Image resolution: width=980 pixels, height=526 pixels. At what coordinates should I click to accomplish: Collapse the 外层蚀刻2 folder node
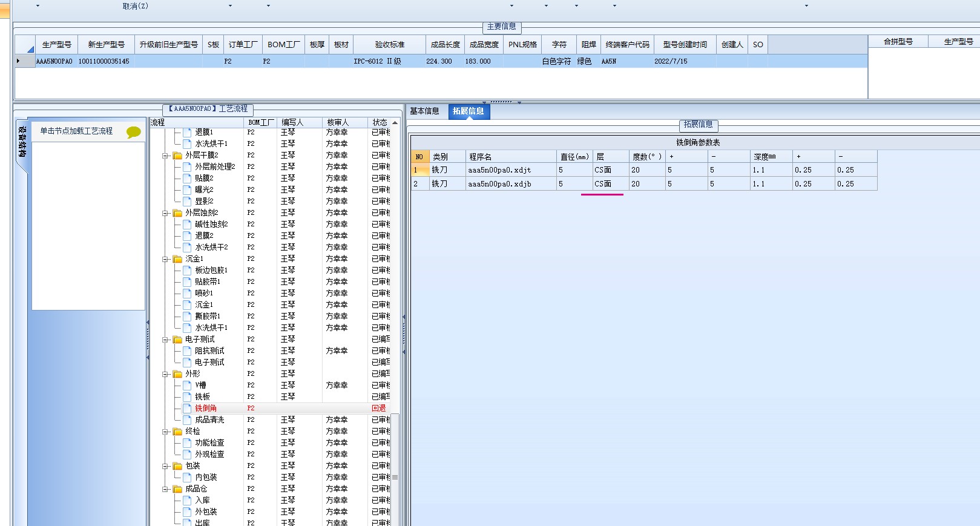pos(165,213)
